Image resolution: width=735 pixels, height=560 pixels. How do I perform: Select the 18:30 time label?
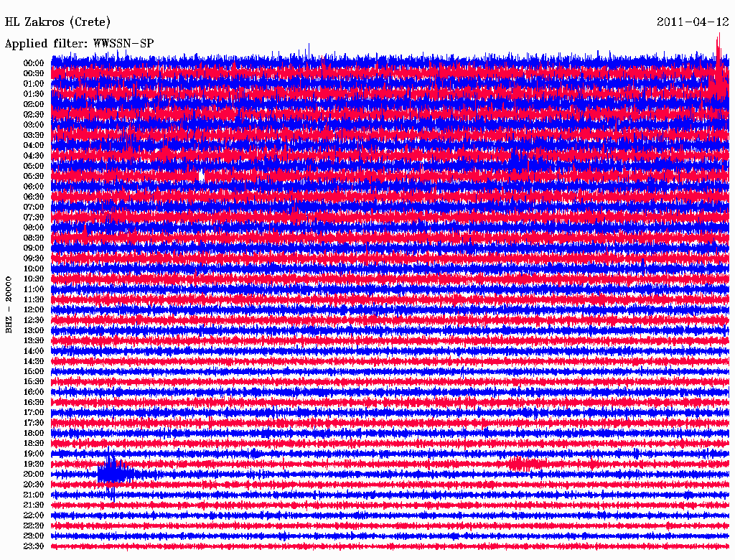pos(34,443)
